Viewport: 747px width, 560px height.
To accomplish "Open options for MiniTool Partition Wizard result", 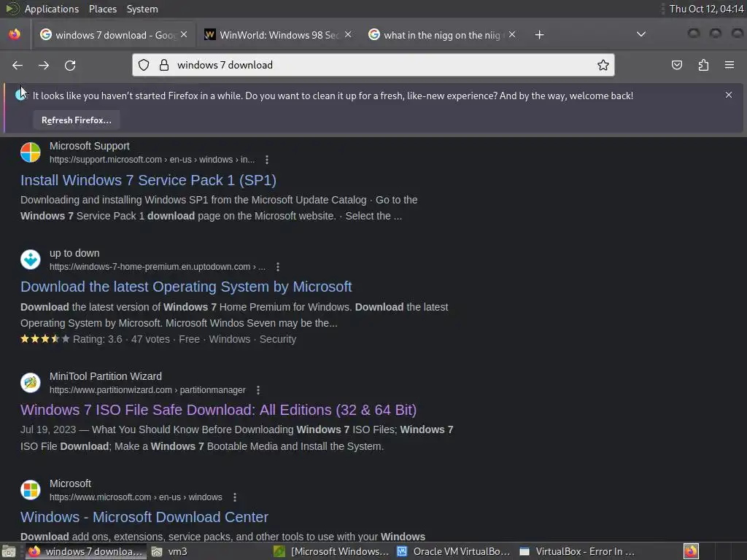I will (x=258, y=390).
